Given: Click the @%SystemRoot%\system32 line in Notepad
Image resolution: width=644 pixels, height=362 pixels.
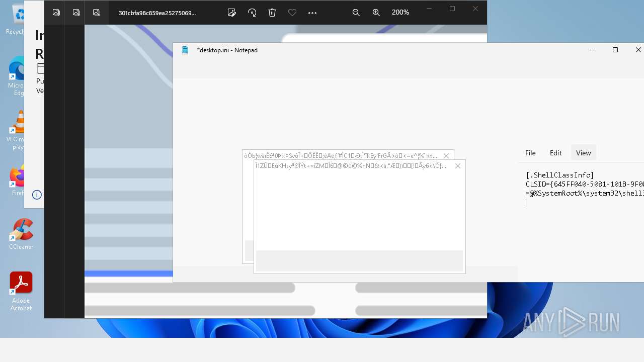Looking at the screenshot, I should [585, 193].
